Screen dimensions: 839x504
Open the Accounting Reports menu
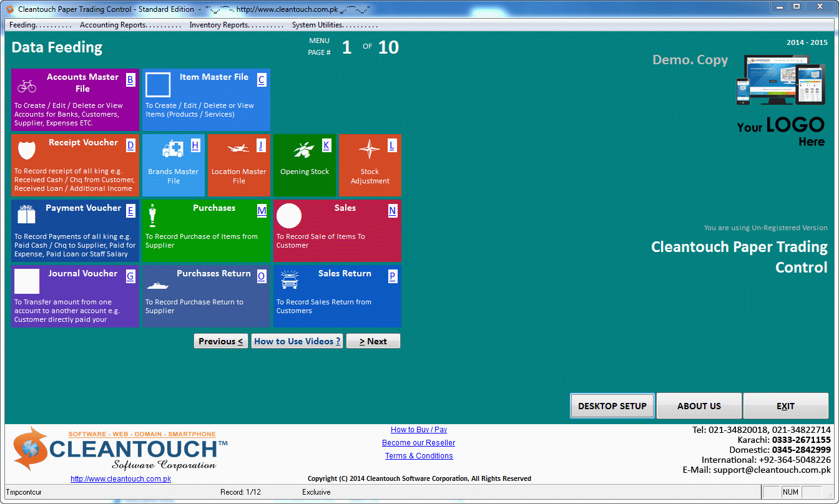pos(130,25)
